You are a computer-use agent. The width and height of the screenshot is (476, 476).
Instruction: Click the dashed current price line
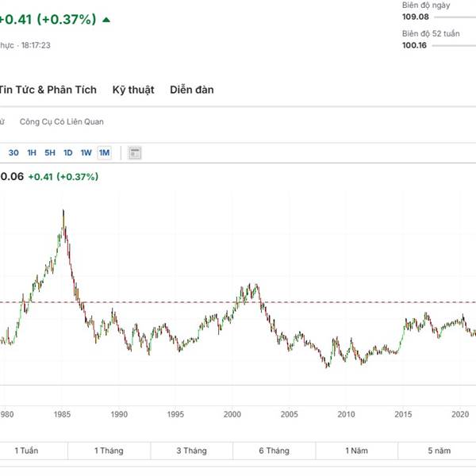(x=238, y=302)
